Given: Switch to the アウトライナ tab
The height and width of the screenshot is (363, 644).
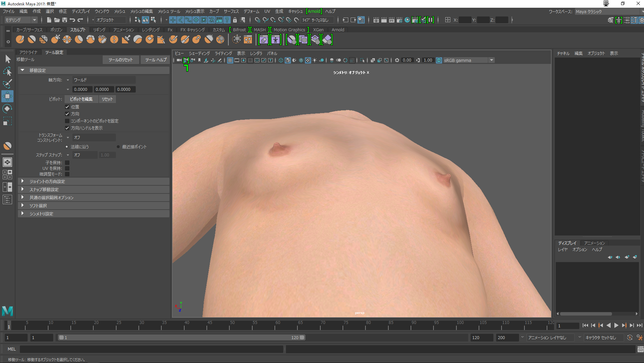Looking at the screenshot, I should 29,52.
